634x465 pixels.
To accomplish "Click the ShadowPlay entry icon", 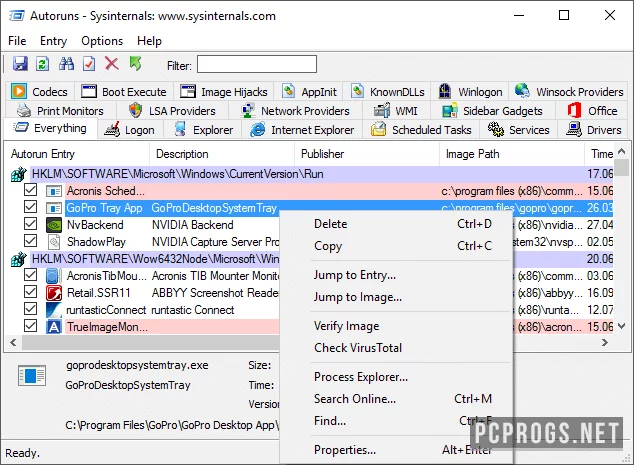I will 54,242.
